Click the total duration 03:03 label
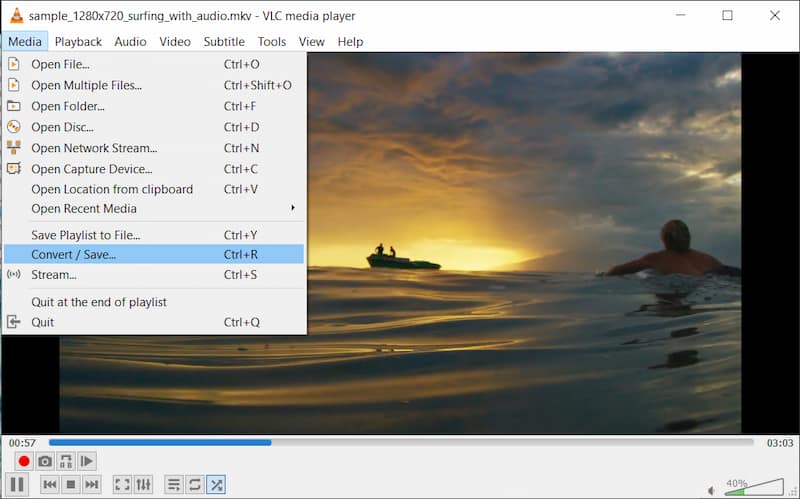The image size is (800, 499). tap(780, 443)
